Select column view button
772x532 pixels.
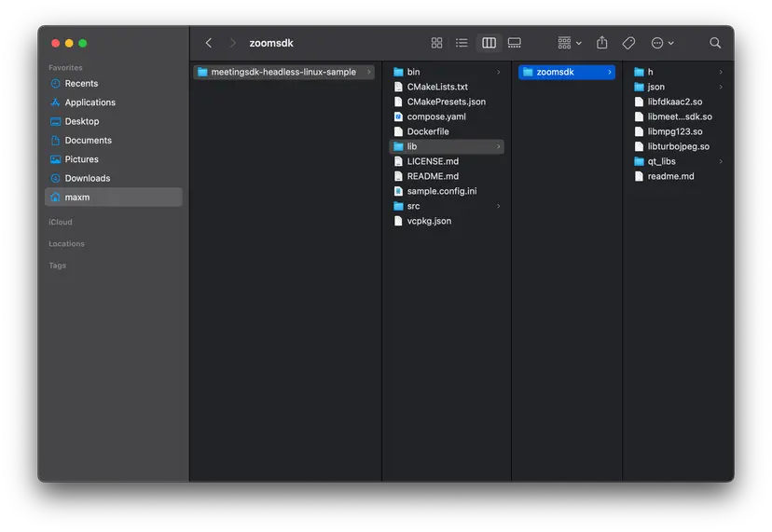click(x=489, y=43)
